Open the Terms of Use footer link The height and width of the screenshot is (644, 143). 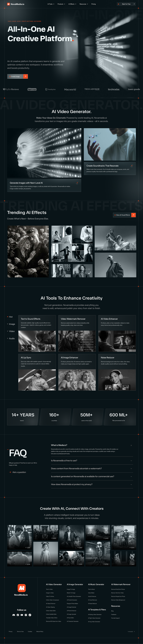coord(20,632)
